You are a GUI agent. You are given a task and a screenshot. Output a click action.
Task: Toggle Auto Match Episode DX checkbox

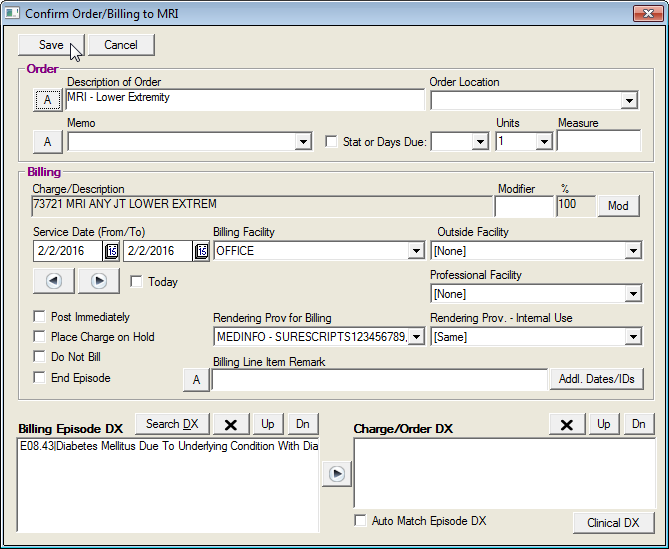pyautogui.click(x=361, y=521)
